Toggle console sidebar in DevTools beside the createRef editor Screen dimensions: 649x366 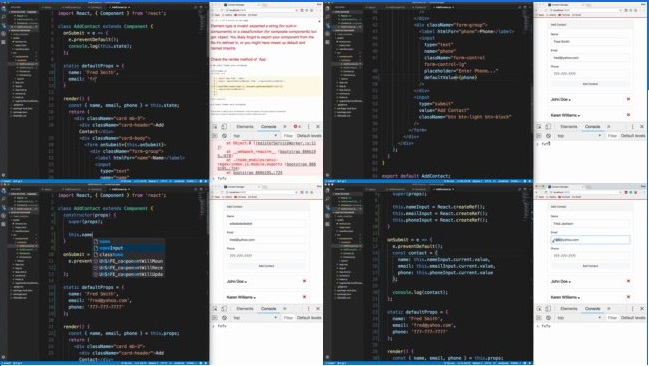point(539,318)
